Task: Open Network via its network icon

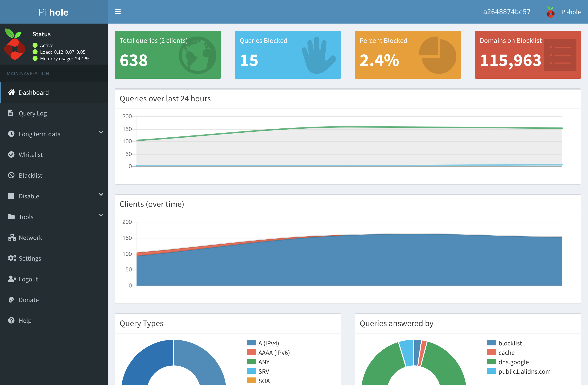Action: tap(12, 238)
